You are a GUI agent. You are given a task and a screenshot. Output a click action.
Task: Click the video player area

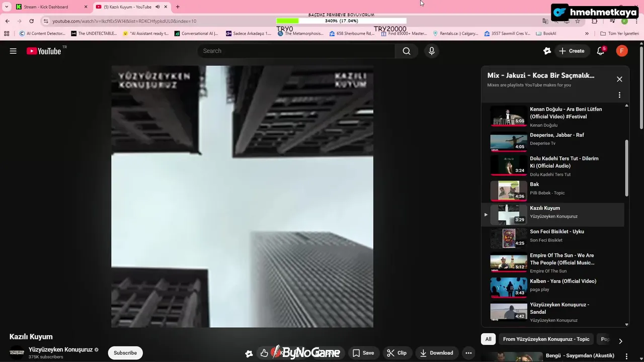pos(242,197)
